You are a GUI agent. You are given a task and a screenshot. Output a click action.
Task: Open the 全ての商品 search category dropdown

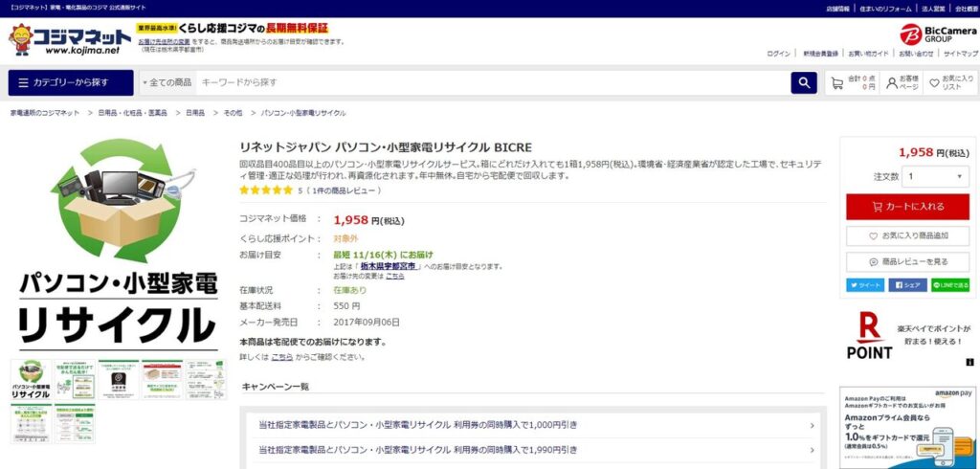pos(167,82)
